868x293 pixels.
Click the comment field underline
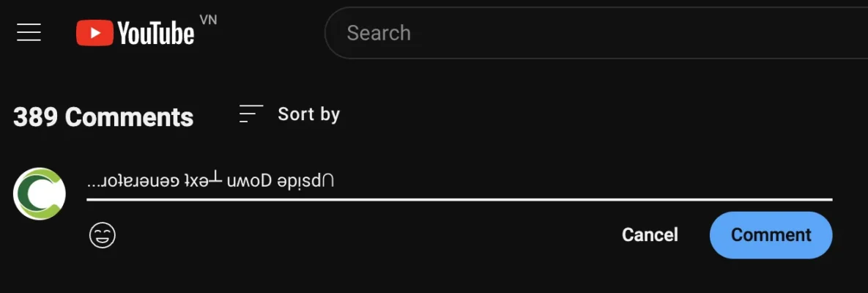click(x=459, y=199)
